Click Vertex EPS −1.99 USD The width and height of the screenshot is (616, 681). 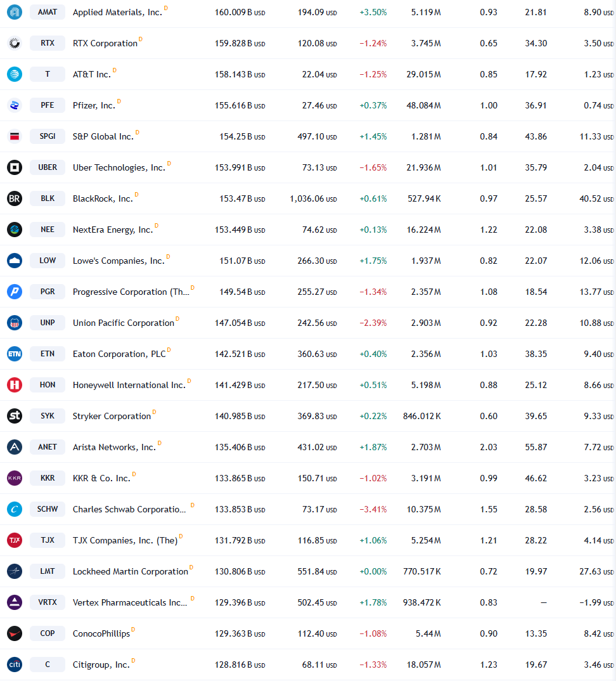click(x=596, y=603)
